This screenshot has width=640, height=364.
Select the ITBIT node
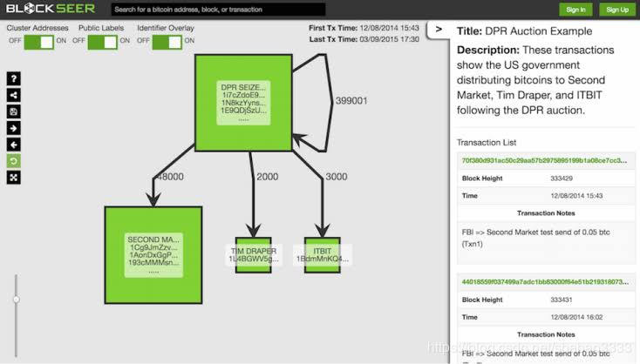[x=322, y=255]
